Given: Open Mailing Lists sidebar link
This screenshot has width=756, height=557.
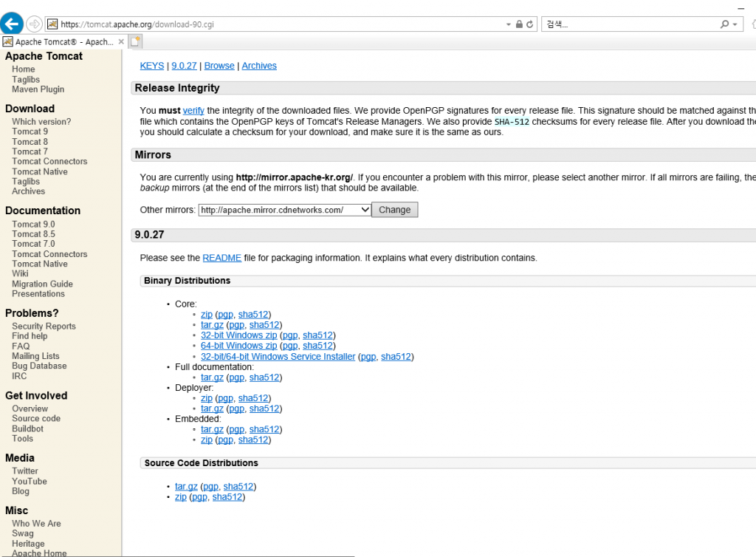Looking at the screenshot, I should coord(35,356).
